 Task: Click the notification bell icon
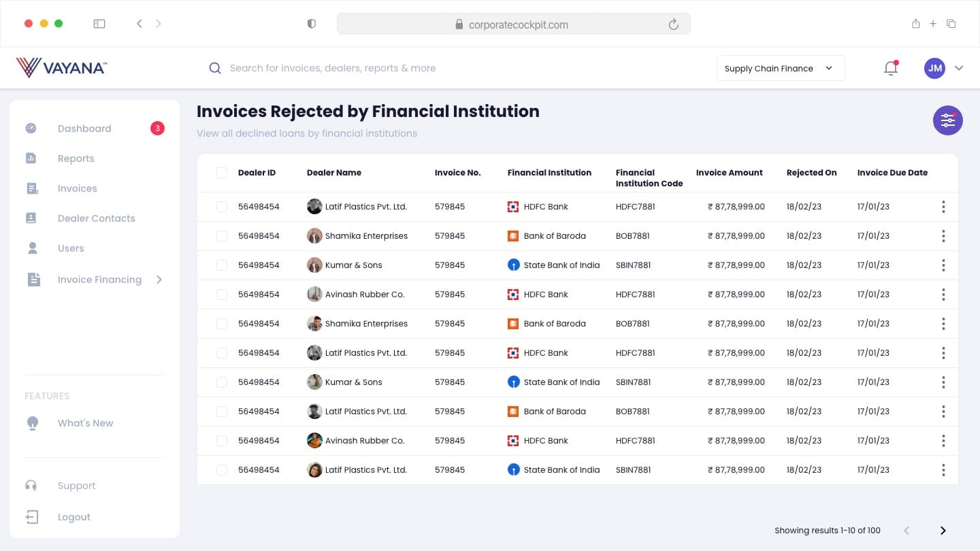[x=891, y=68]
